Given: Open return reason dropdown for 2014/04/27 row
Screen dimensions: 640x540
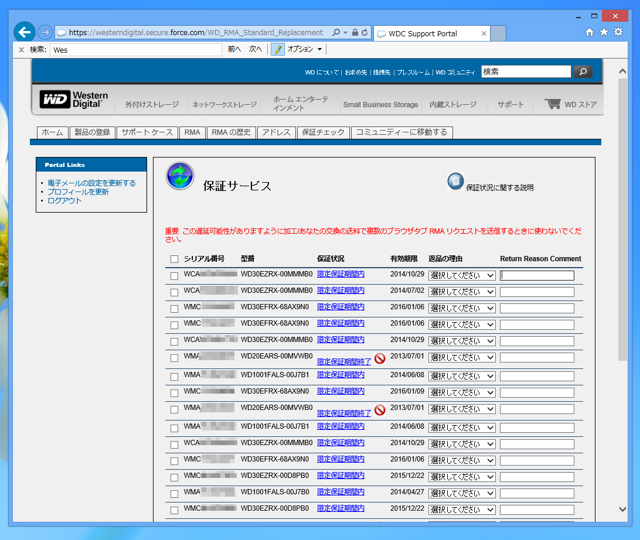Looking at the screenshot, I should 462,493.
